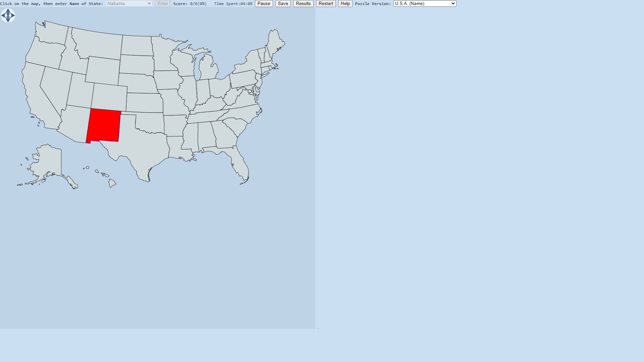Click the Pause button
Screen dimensions: 644x362
point(264,4)
